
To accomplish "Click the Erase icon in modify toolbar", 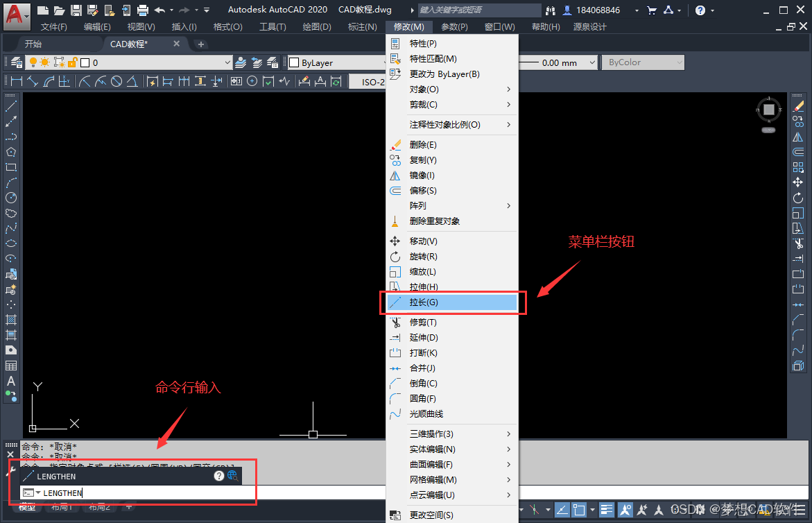I will [798, 106].
